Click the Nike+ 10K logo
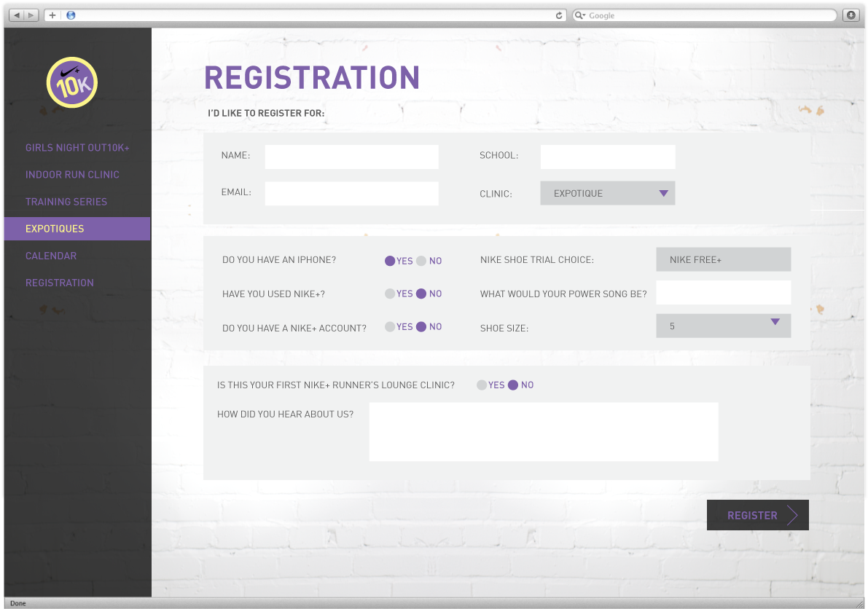Screen dimensions: 868x609 pos(72,82)
